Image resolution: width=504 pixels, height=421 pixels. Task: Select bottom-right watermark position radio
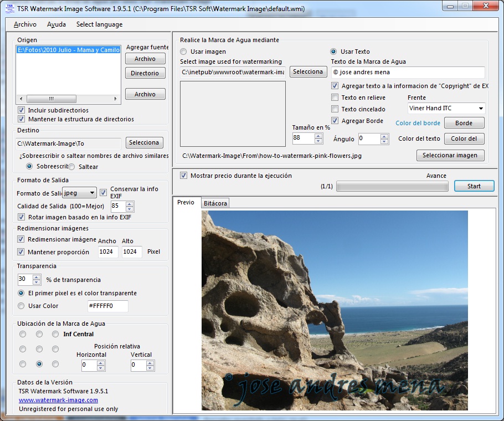(55, 364)
